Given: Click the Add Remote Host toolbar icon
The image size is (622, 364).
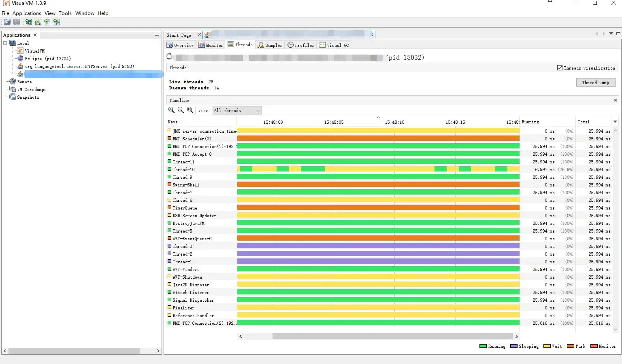Looking at the screenshot, I should point(28,22).
